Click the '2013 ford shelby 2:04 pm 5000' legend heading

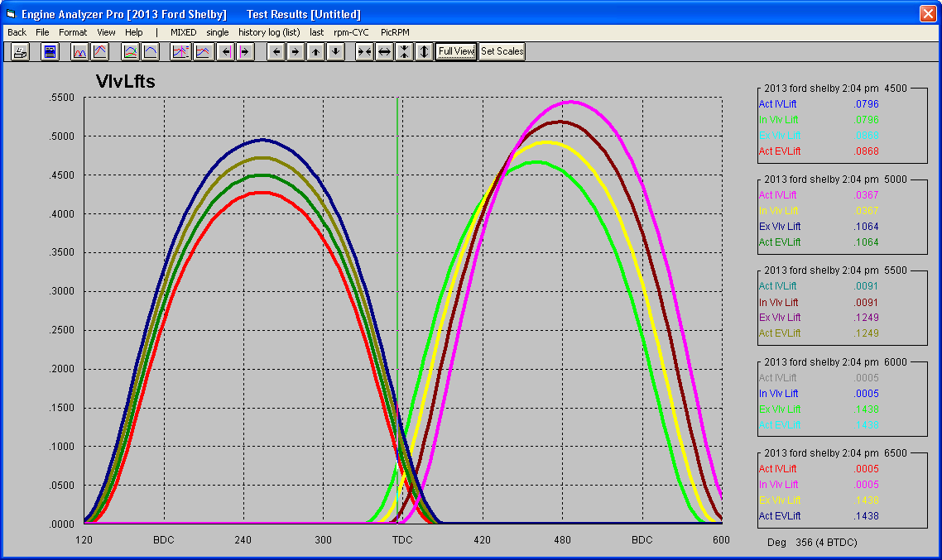[x=836, y=179]
